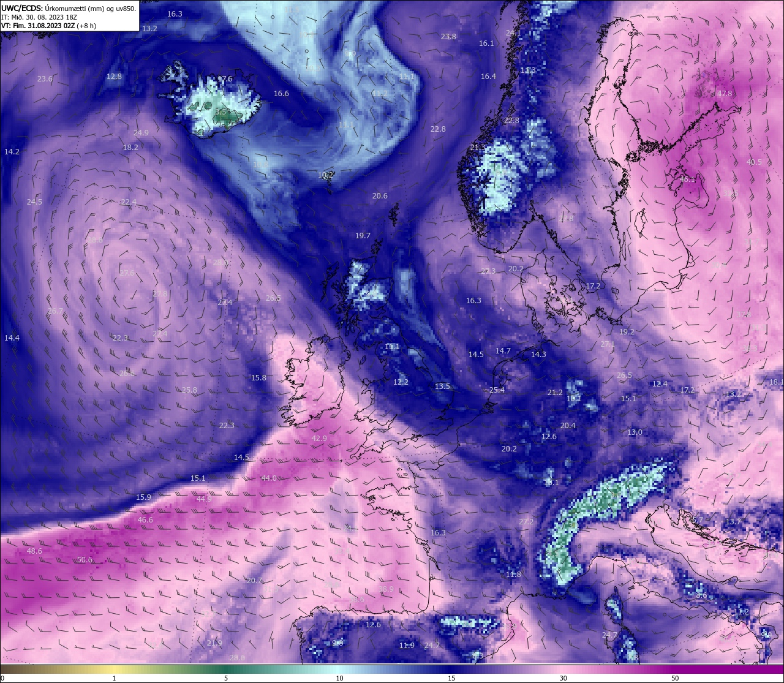Click the 15.8 value west of Ireland
The width and height of the screenshot is (784, 683).
(x=258, y=378)
